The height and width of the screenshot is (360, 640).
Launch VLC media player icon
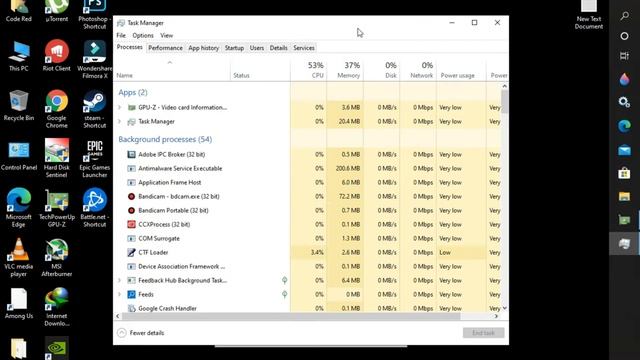click(x=19, y=258)
